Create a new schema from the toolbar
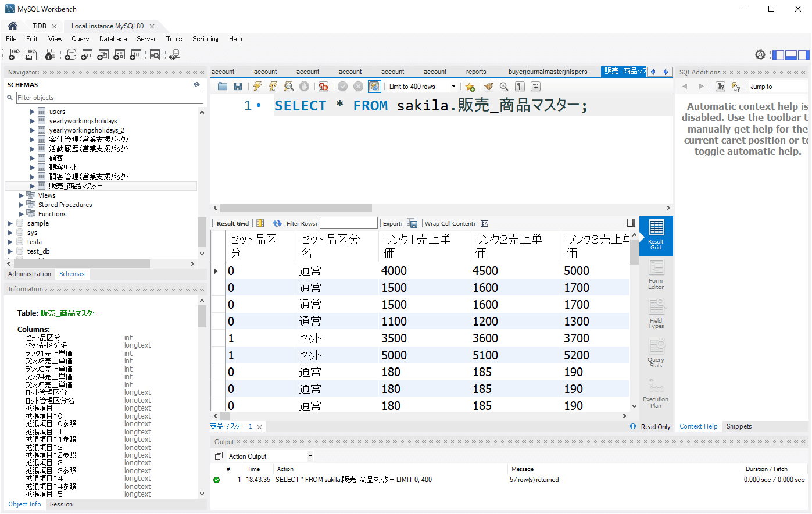The image size is (812, 514). click(70, 55)
